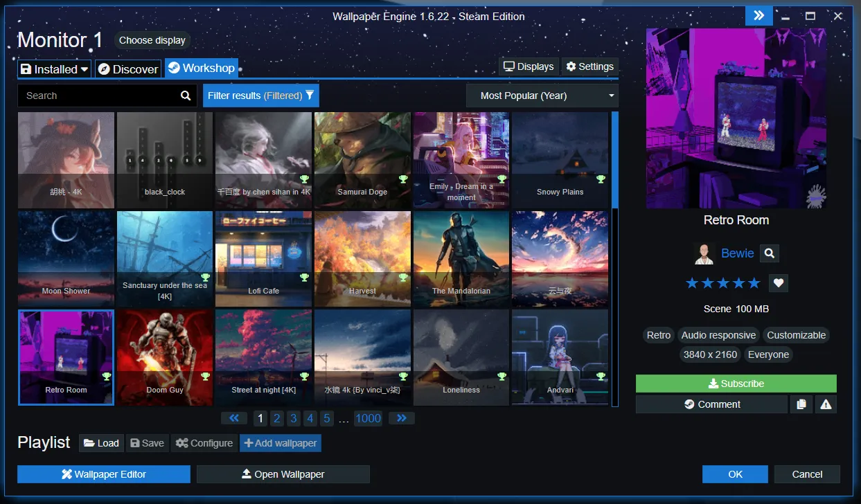This screenshot has height=504, width=861.
Task: Select the Snowy Plains wallpaper
Action: 560,160
